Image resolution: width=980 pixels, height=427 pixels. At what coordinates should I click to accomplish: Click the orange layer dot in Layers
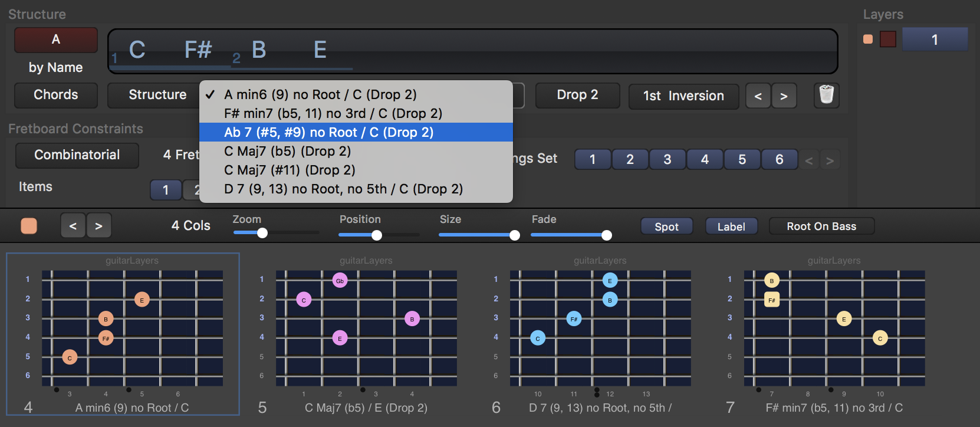(868, 40)
